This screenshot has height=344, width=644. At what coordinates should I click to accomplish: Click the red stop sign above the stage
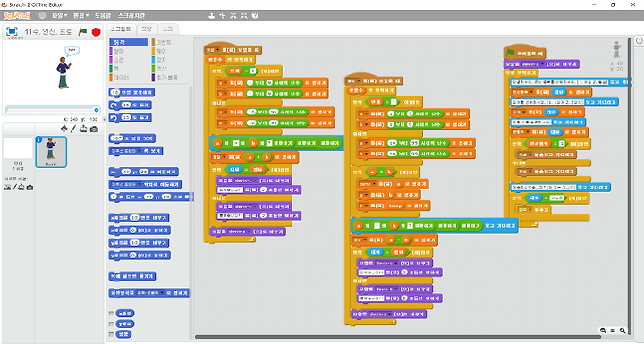96,32
